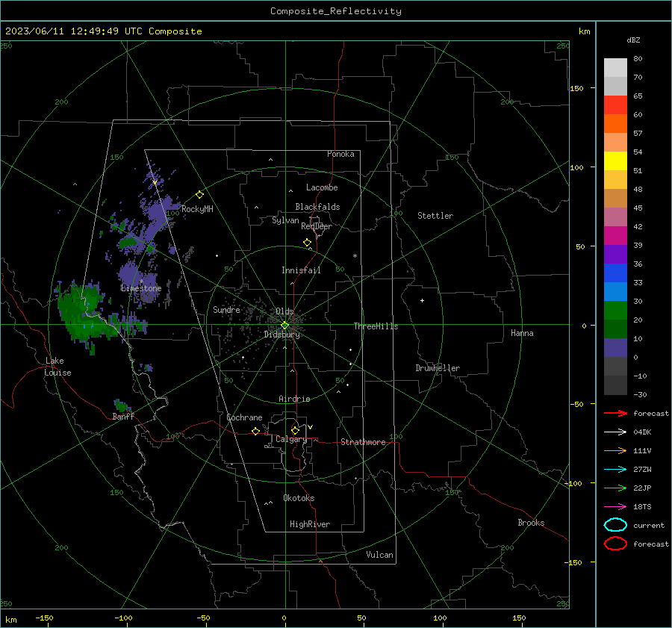Click the Vulcan label on map
This screenshot has height=628, width=672.
point(380,555)
